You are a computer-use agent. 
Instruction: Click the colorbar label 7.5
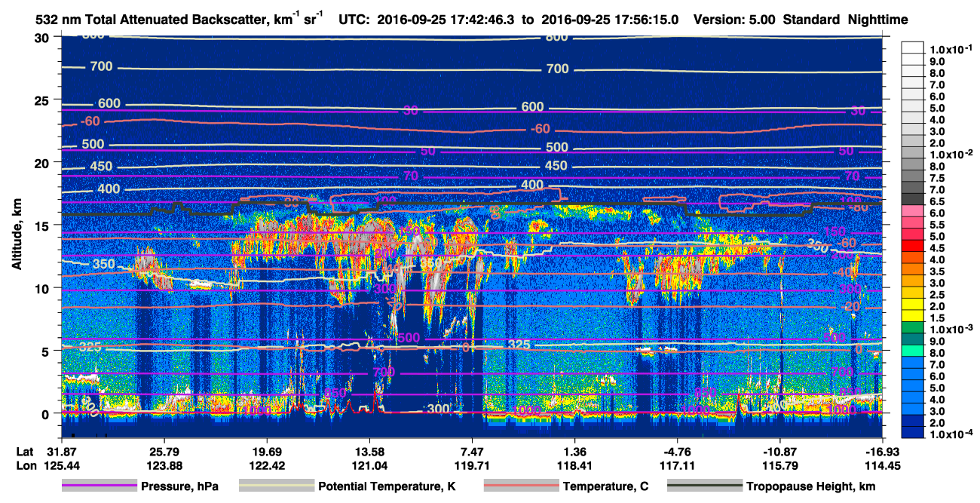pyautogui.click(x=937, y=178)
